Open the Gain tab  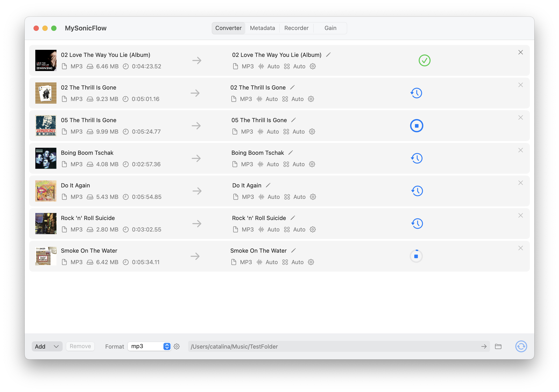330,28
